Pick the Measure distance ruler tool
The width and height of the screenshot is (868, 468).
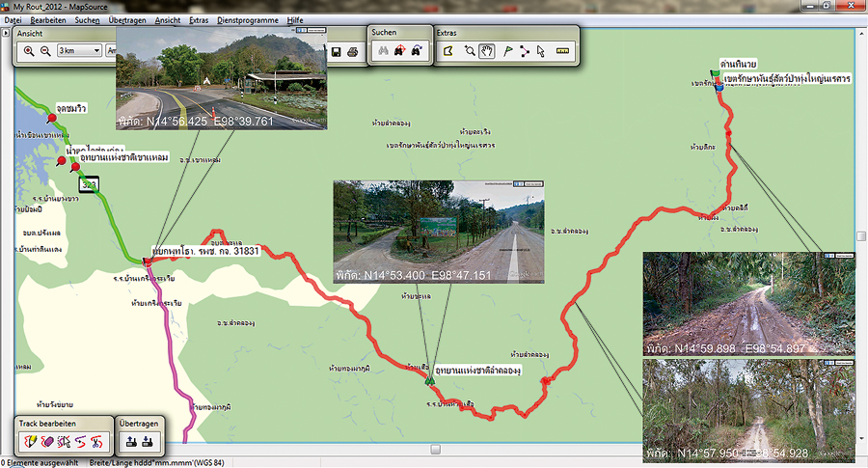[563, 50]
